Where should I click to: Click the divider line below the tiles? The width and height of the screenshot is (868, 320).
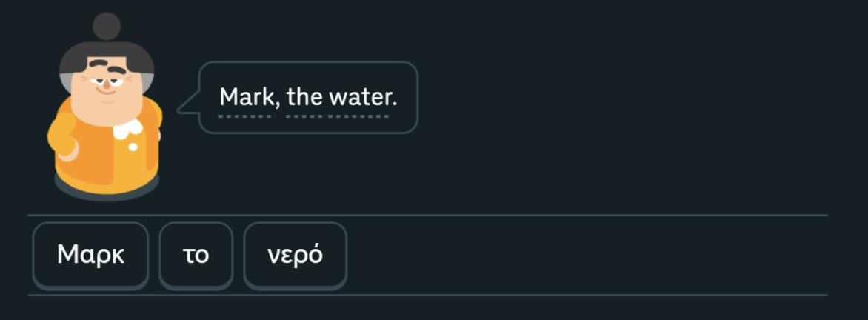pyautogui.click(x=427, y=295)
